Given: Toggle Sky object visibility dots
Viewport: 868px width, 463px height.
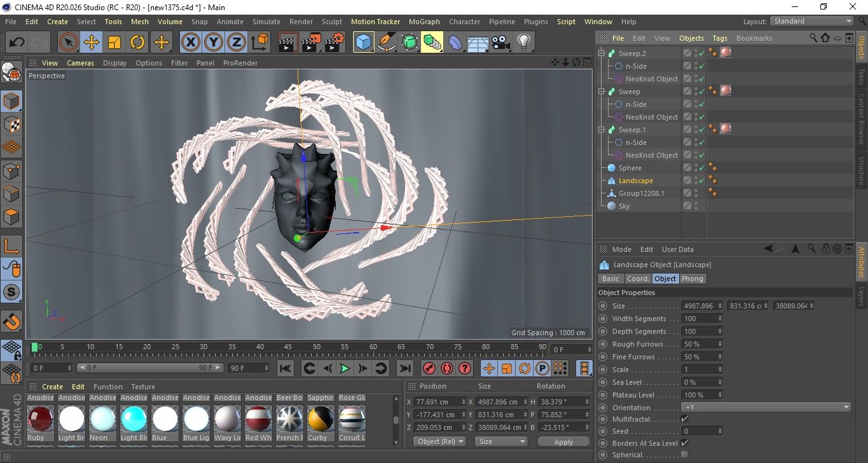Looking at the screenshot, I should (x=696, y=206).
